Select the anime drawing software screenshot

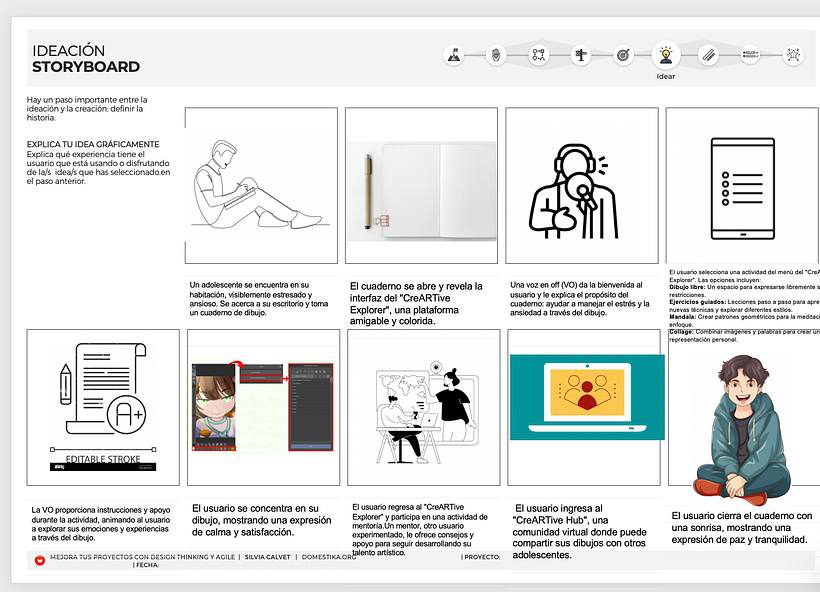(x=263, y=407)
